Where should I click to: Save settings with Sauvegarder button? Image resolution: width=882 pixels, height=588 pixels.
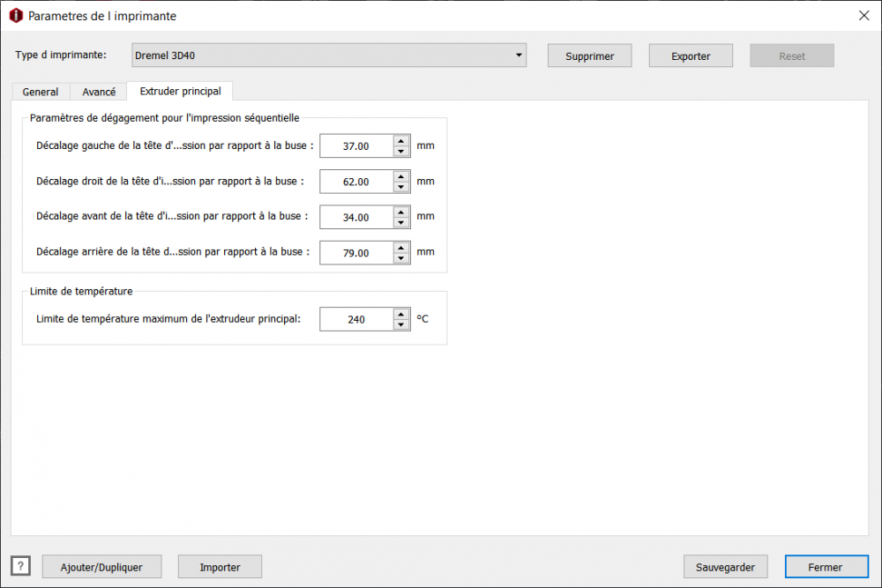click(x=725, y=567)
